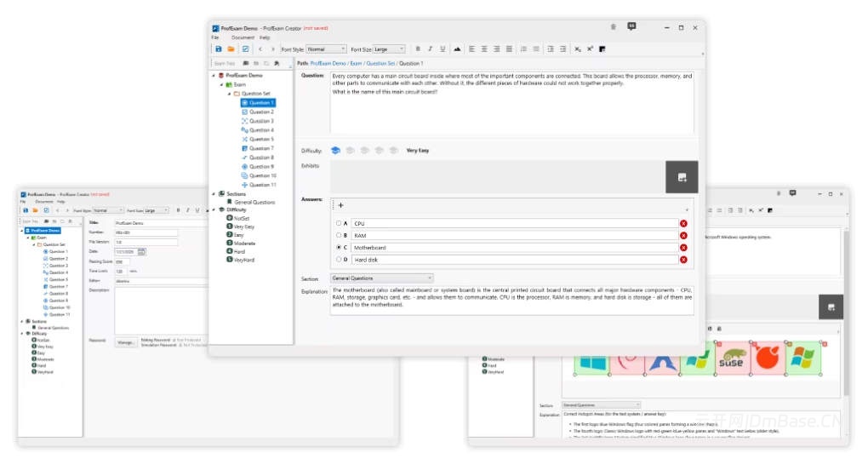This screenshot has height=470, width=868.
Task: Click the back arrow in the front window toolbar
Action: coord(260,49)
